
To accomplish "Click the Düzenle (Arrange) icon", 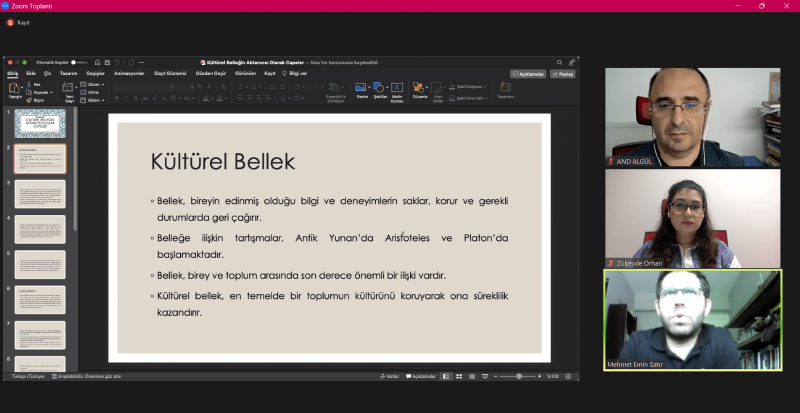I will click(x=418, y=88).
